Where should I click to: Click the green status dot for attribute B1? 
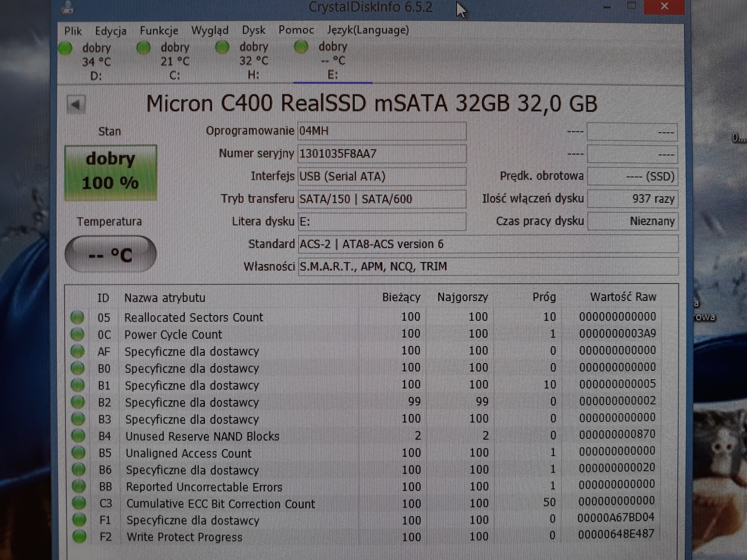coord(78,385)
